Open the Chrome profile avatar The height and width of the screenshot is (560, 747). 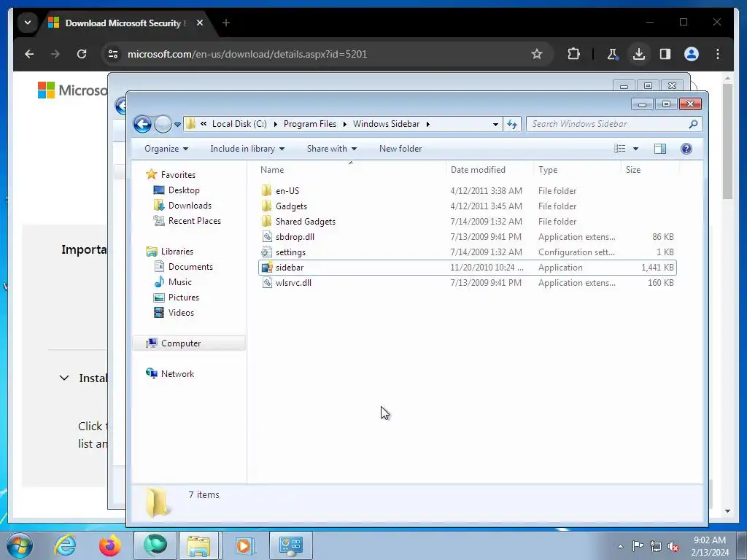pyautogui.click(x=692, y=54)
